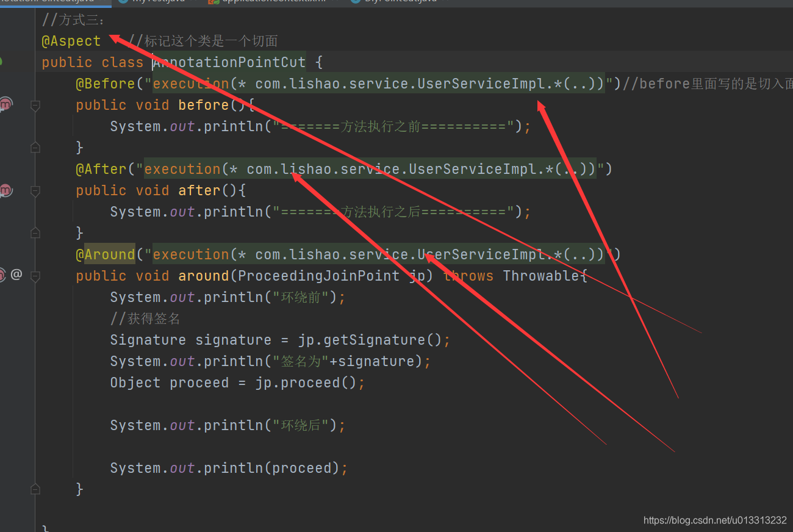This screenshot has height=532, width=793.
Task: Click fold end marker after before() body
Action: [35, 147]
